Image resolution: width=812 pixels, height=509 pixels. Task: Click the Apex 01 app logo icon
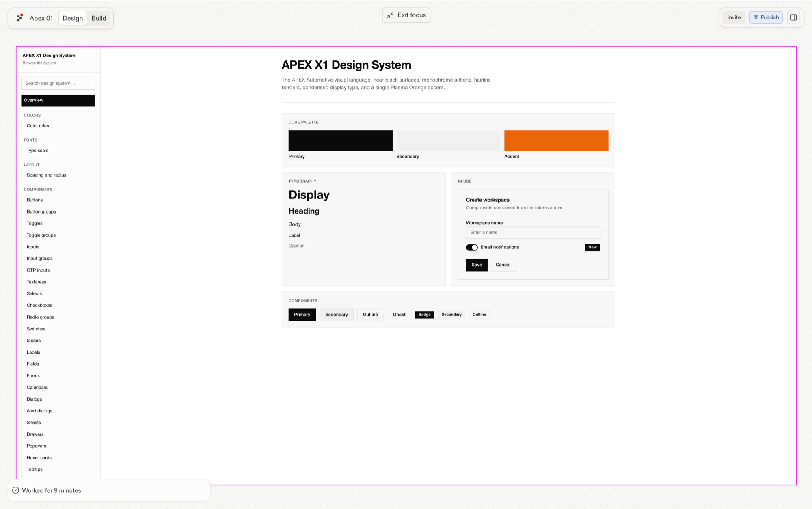click(20, 18)
